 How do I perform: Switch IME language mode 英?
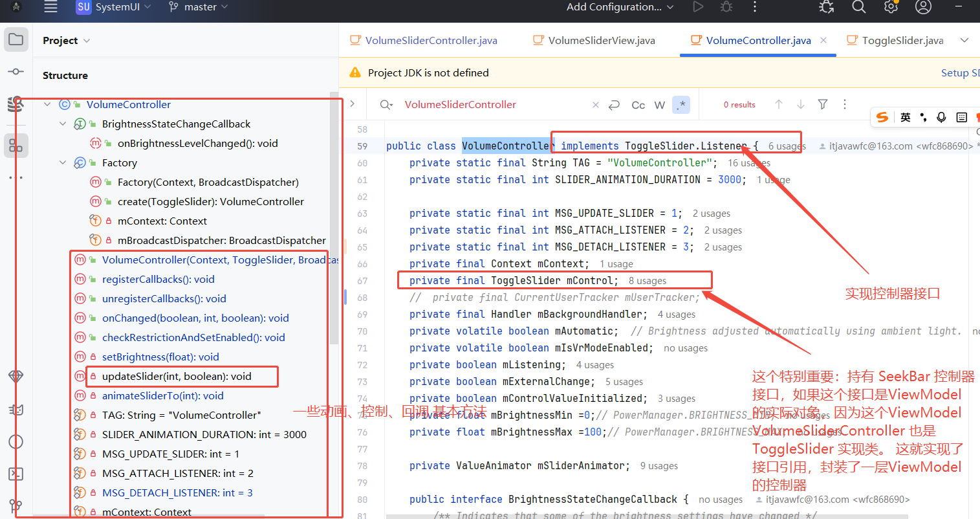[906, 117]
